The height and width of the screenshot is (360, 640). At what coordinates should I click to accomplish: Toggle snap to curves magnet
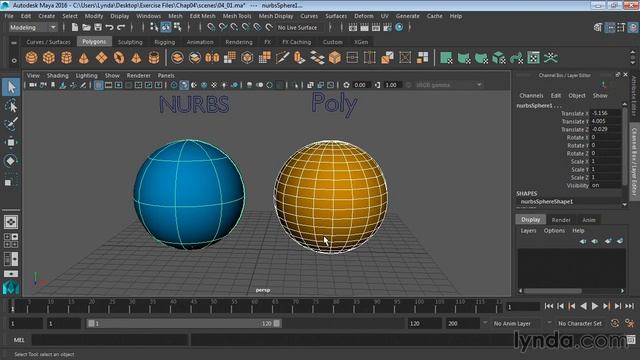click(x=222, y=27)
